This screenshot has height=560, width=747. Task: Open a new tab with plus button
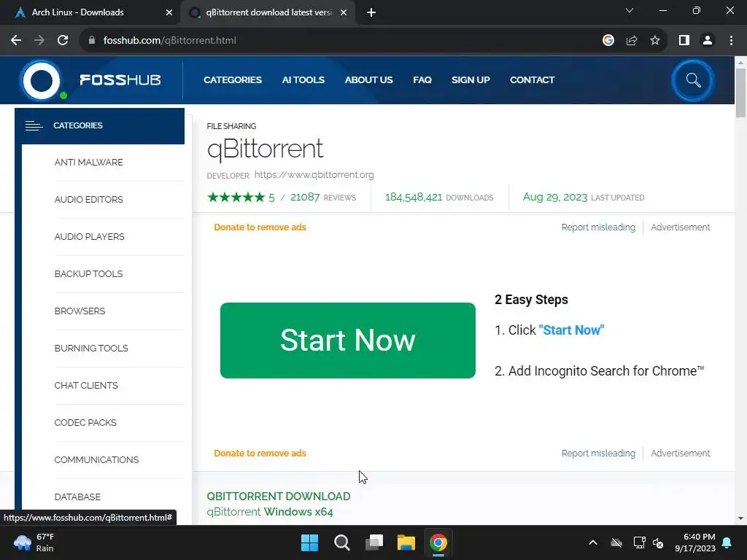371,12
